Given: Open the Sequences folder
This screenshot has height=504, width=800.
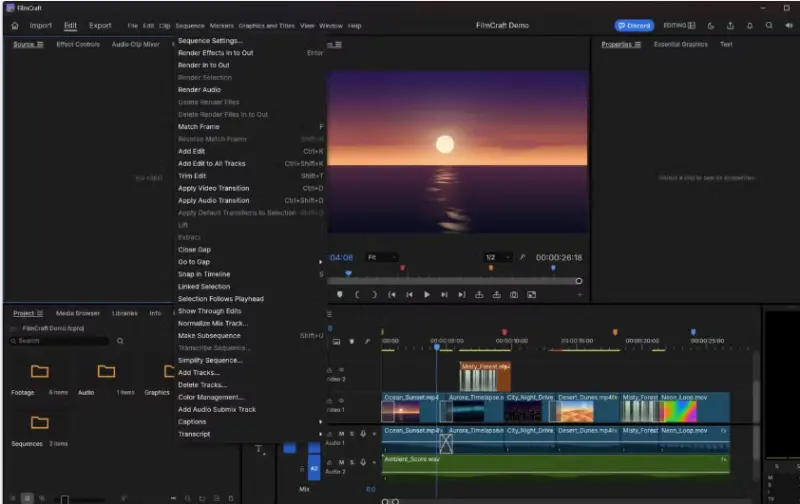Looking at the screenshot, I should coord(39,422).
